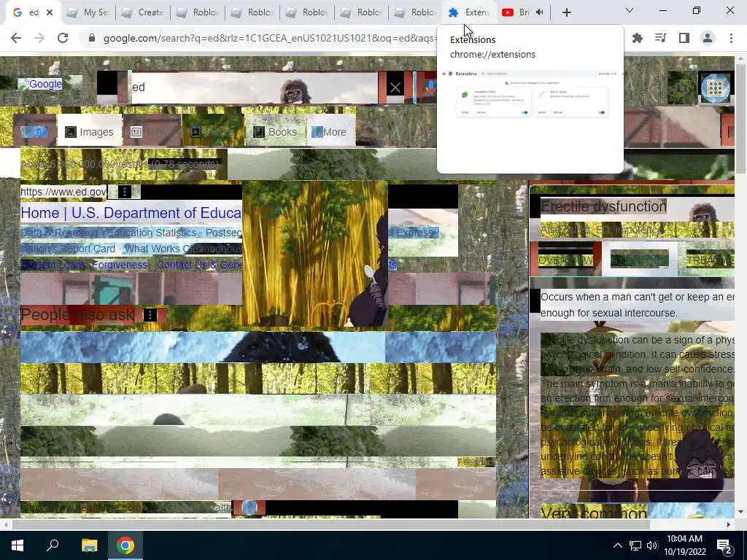747x560 pixels.
Task: Click the 'People also ask' heading
Action: coord(77,315)
